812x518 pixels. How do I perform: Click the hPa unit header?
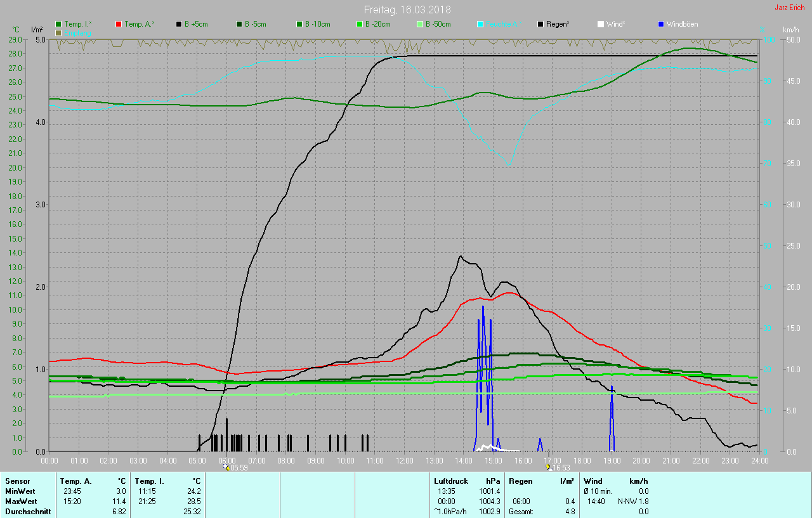click(493, 481)
